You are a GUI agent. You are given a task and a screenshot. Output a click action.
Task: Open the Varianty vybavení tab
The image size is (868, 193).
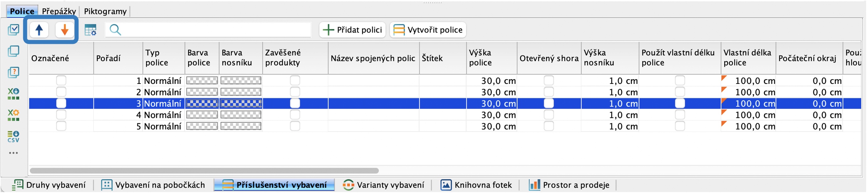383,185
